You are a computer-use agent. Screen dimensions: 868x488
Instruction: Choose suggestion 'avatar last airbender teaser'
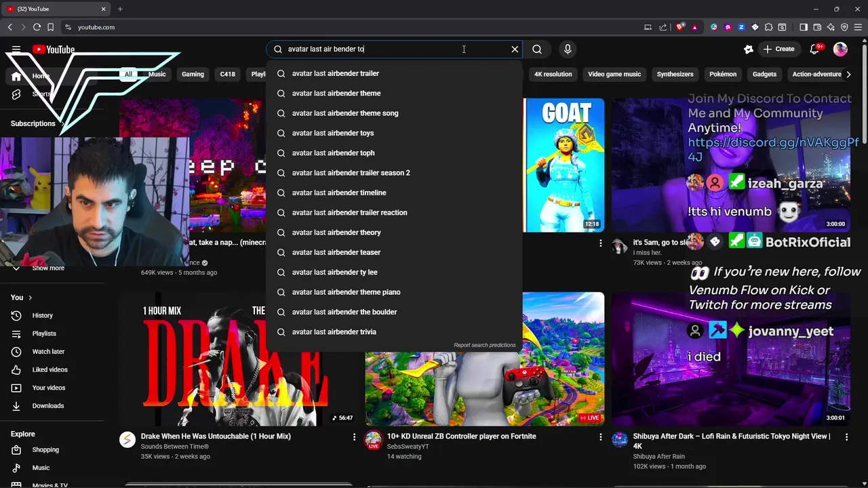[x=394, y=252]
